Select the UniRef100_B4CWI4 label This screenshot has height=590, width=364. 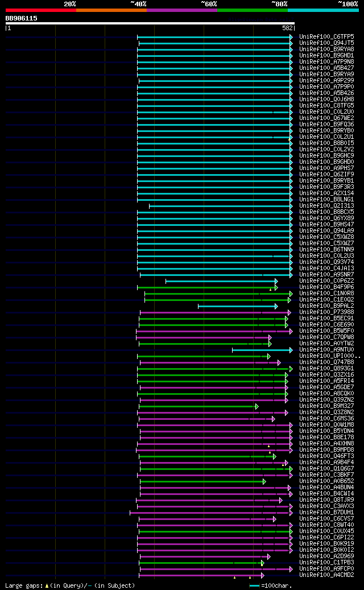point(326,493)
